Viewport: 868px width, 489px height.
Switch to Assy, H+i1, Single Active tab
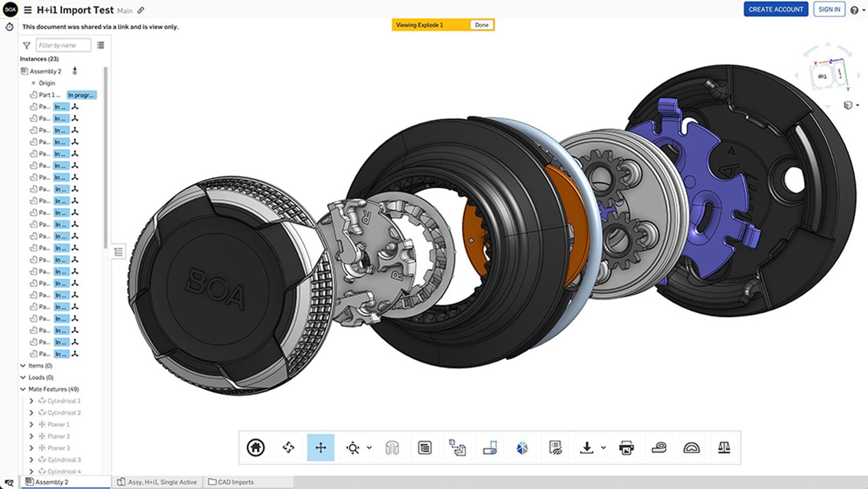[157, 482]
